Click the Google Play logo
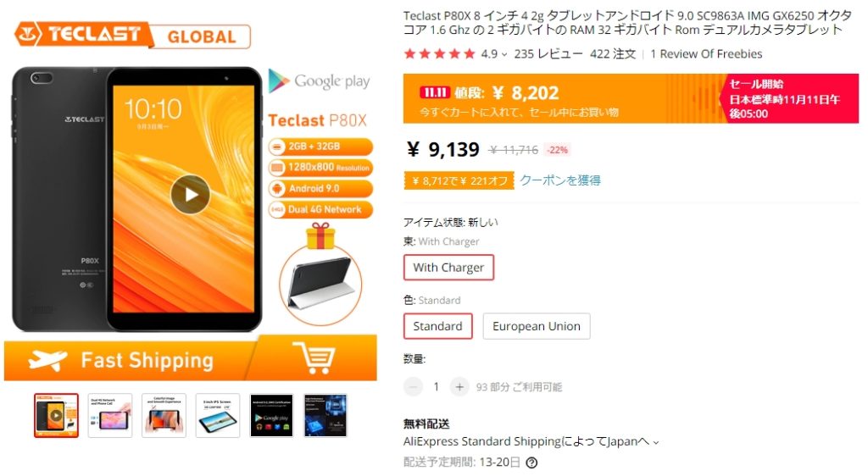Viewport: 868px width, 476px height. [x=319, y=81]
